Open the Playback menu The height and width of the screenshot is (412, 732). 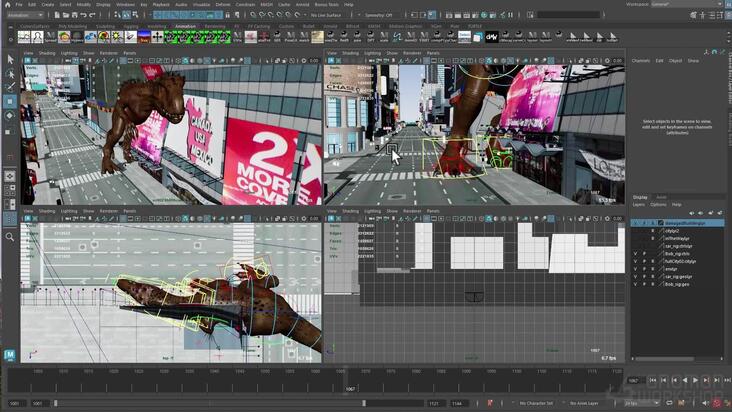(x=161, y=4)
